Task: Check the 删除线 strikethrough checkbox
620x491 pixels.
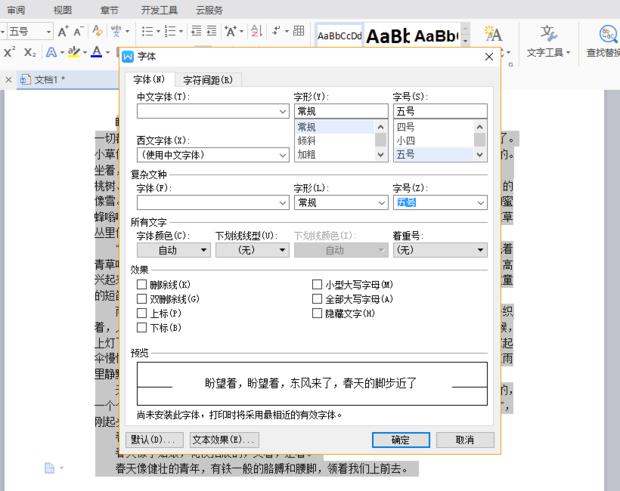Action: [x=142, y=285]
